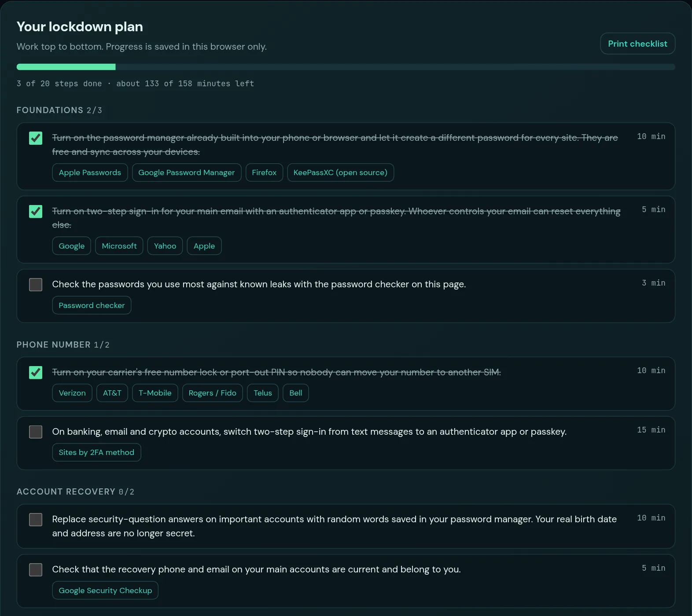692x616 pixels.
Task: Click the 'Your lockdown plan' title
Action: [x=80, y=26]
